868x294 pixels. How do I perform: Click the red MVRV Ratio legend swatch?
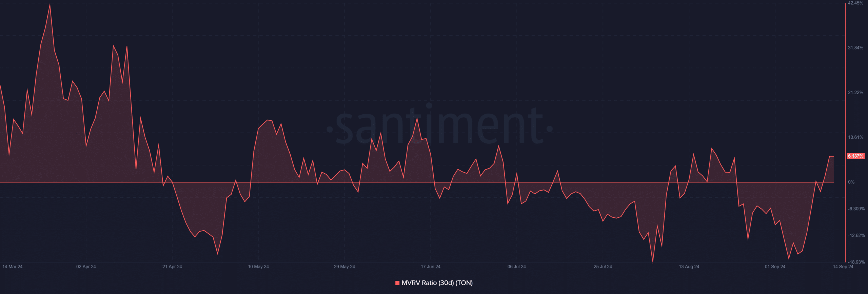tap(397, 283)
